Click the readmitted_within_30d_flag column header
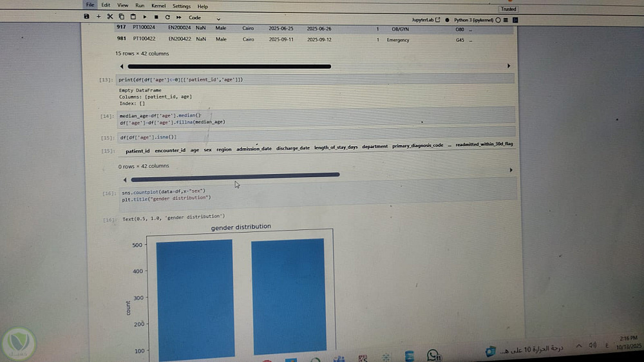The image size is (644, 362). pyautogui.click(x=484, y=144)
